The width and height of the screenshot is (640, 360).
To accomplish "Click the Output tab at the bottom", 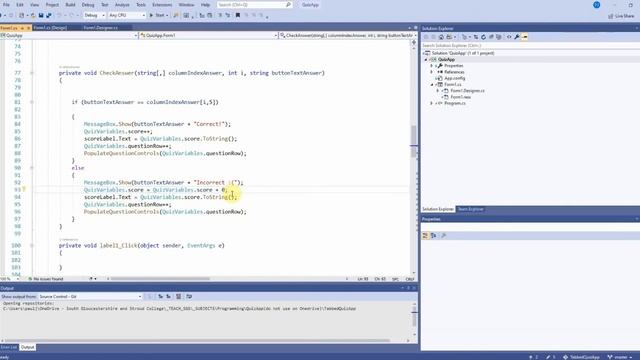I will 27,347.
